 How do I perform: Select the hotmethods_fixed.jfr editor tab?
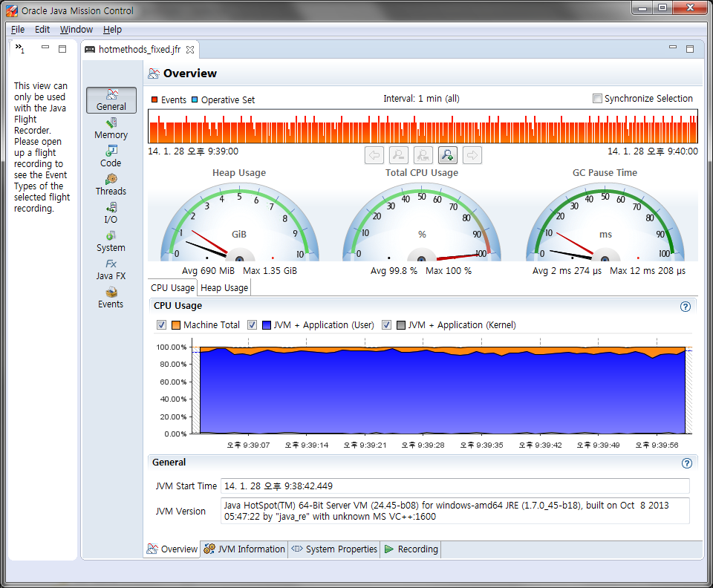tap(140, 50)
